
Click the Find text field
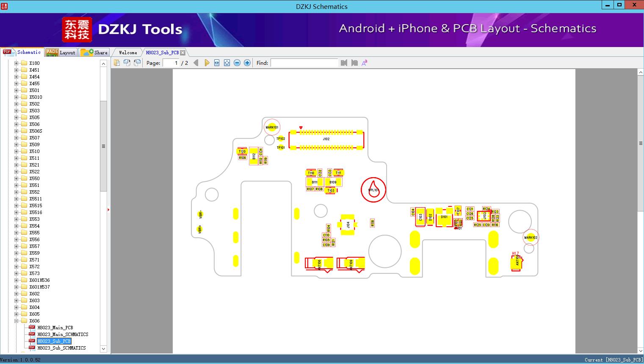tap(304, 63)
